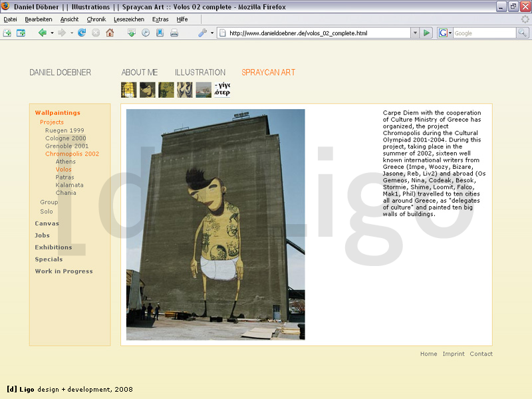Image resolution: width=532 pixels, height=399 pixels.
Task: Open the Chronik menu
Action: (x=96, y=19)
